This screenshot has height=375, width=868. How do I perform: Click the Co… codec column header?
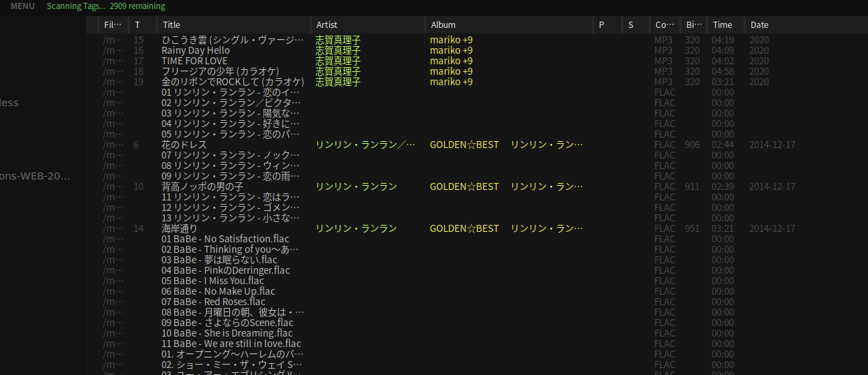[664, 25]
